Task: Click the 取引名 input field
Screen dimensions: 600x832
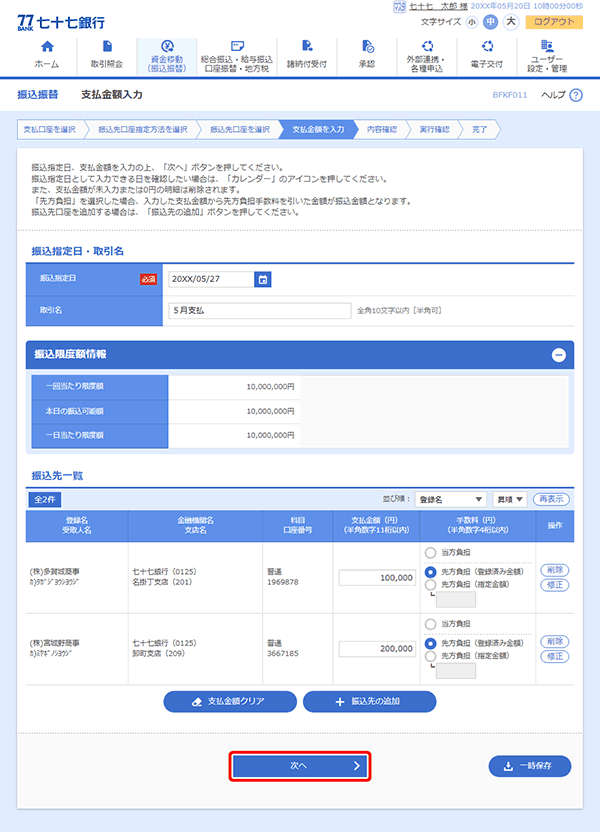Action: pyautogui.click(x=258, y=311)
